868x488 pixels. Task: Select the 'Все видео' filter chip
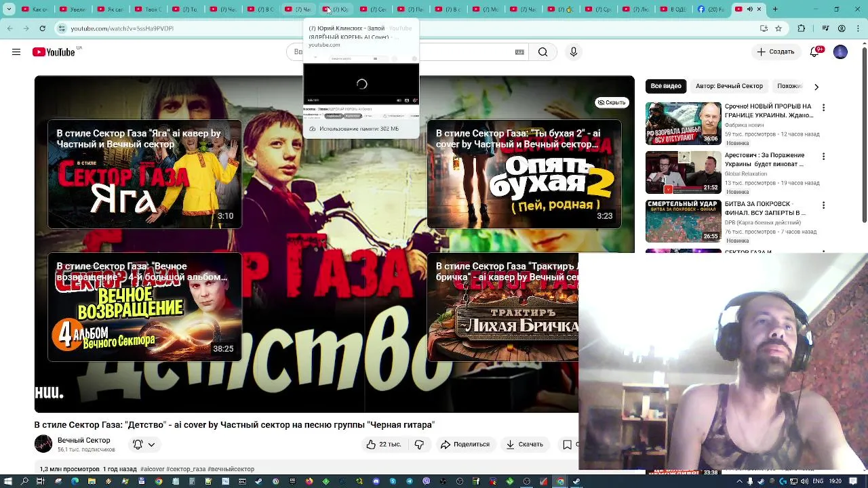click(x=666, y=86)
